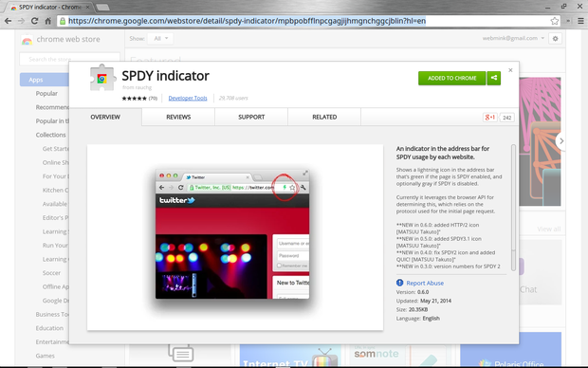Bookmark this page with the star icon

pos(555,21)
